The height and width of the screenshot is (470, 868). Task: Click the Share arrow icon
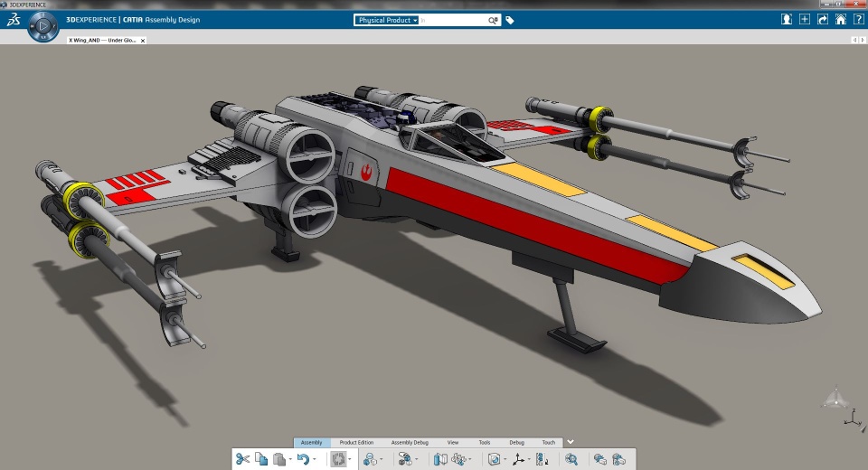[x=823, y=19]
